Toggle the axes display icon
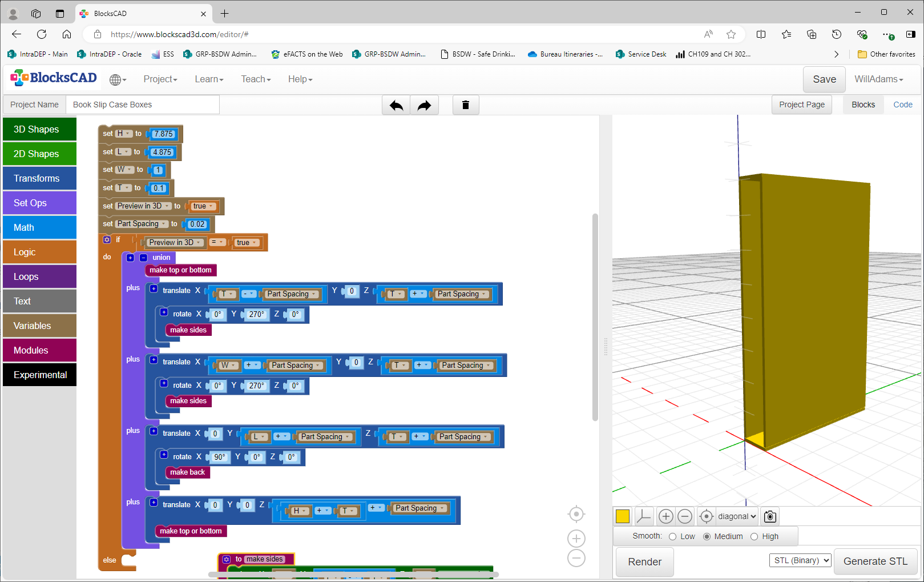This screenshot has width=924, height=582. pyautogui.click(x=643, y=517)
